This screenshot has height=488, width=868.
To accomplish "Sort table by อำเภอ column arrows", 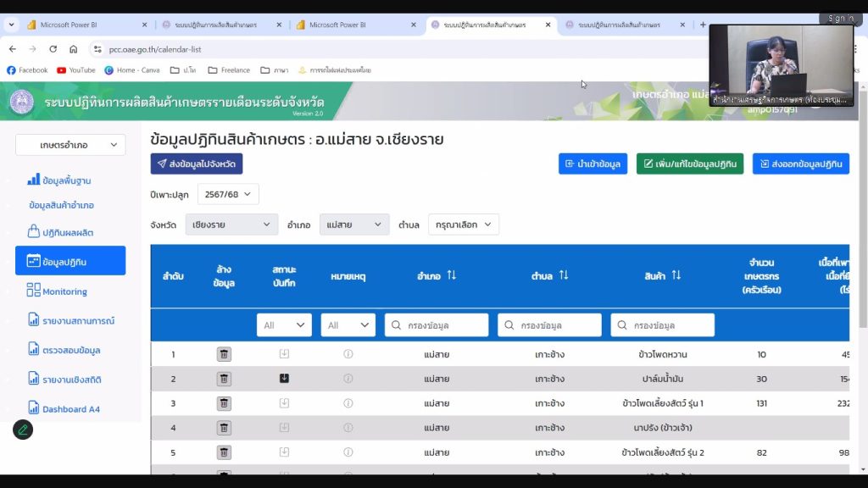I will [x=452, y=275].
